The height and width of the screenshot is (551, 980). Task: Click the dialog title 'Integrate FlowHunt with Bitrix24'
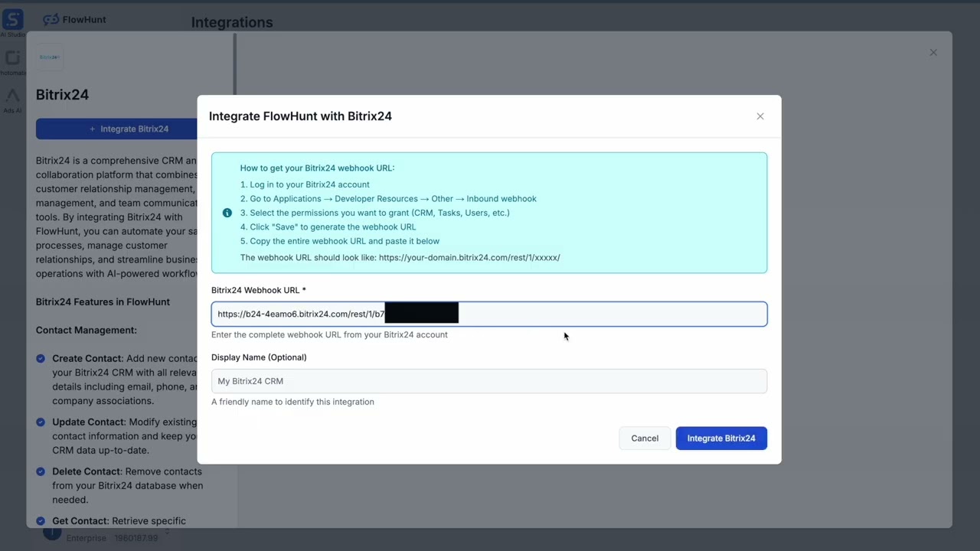click(300, 116)
